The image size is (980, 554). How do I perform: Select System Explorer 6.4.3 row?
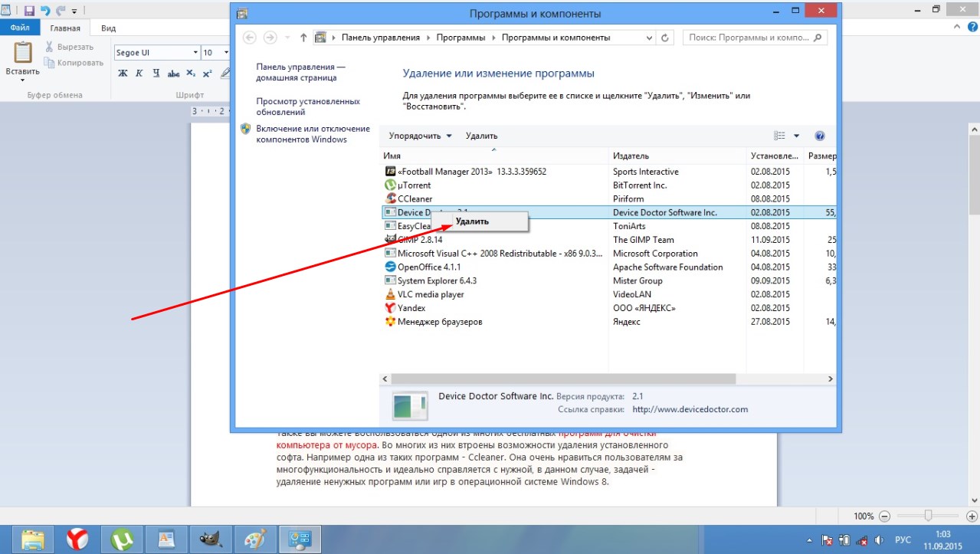tap(608, 281)
